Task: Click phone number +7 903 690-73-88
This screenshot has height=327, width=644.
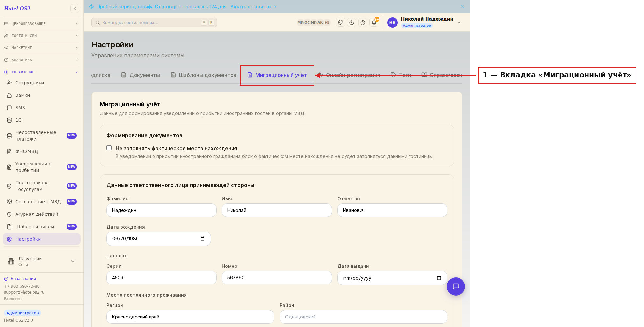Action: click(22, 286)
